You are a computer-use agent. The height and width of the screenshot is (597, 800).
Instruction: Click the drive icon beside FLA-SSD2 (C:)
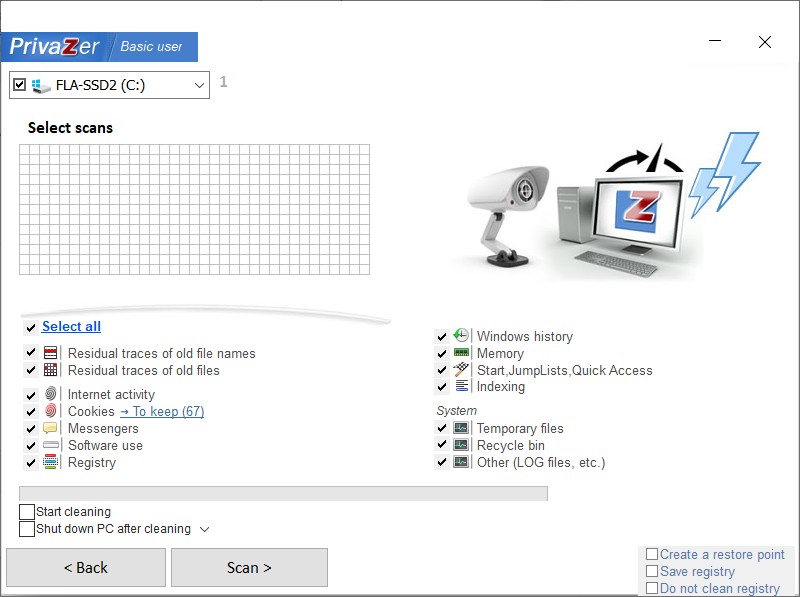point(41,86)
